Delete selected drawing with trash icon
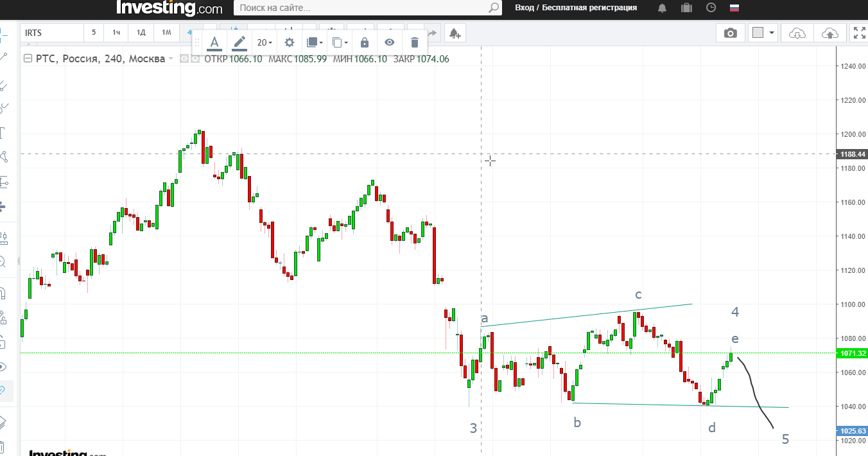The image size is (868, 456). (414, 42)
